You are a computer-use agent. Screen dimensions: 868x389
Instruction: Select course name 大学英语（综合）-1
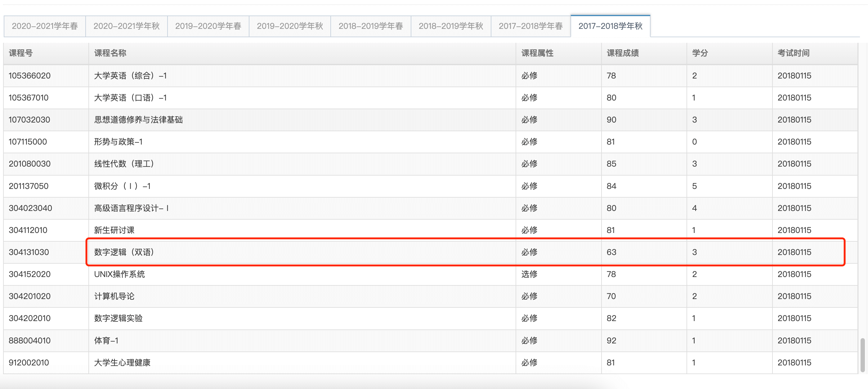coord(130,75)
